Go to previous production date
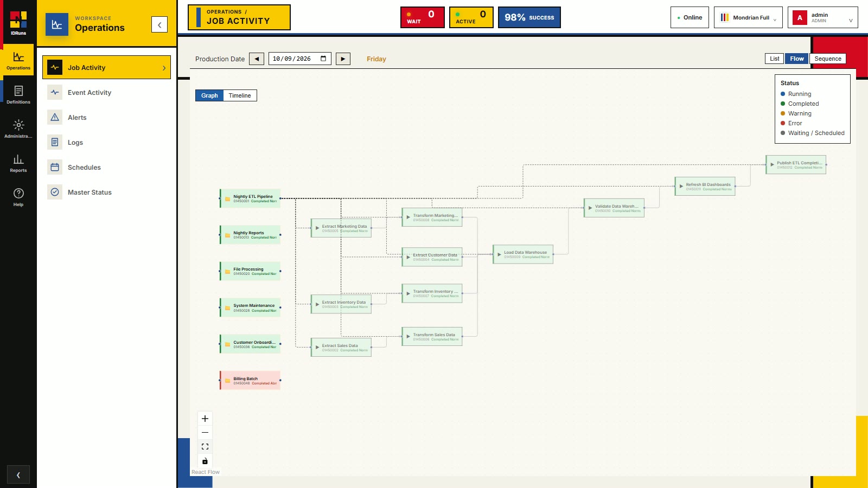The height and width of the screenshot is (488, 868). [257, 59]
